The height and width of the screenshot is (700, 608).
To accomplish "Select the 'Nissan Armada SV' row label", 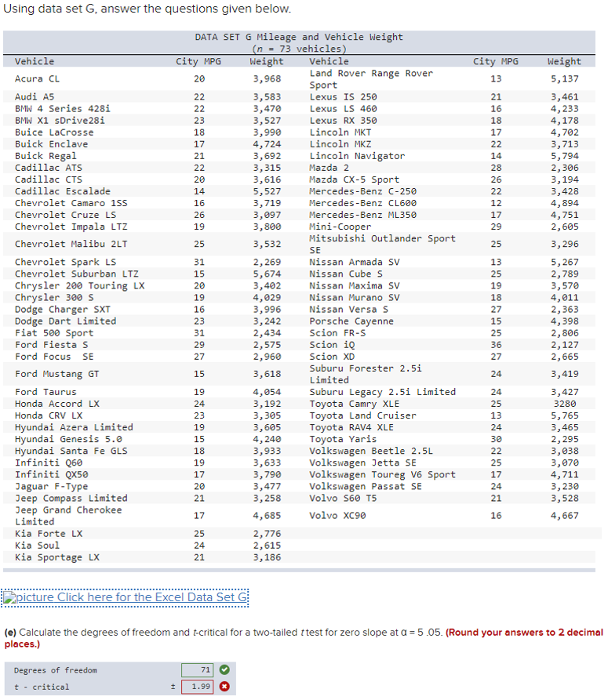I will pyautogui.click(x=355, y=262).
